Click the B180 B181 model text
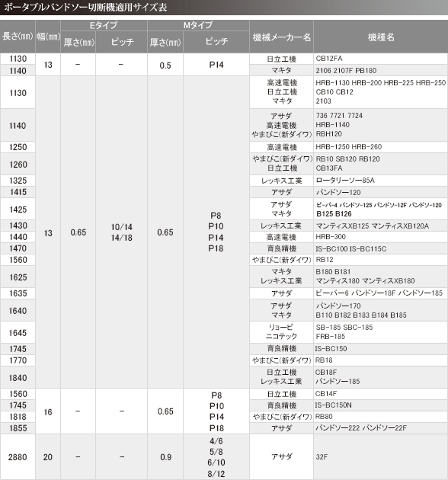 tap(333, 271)
